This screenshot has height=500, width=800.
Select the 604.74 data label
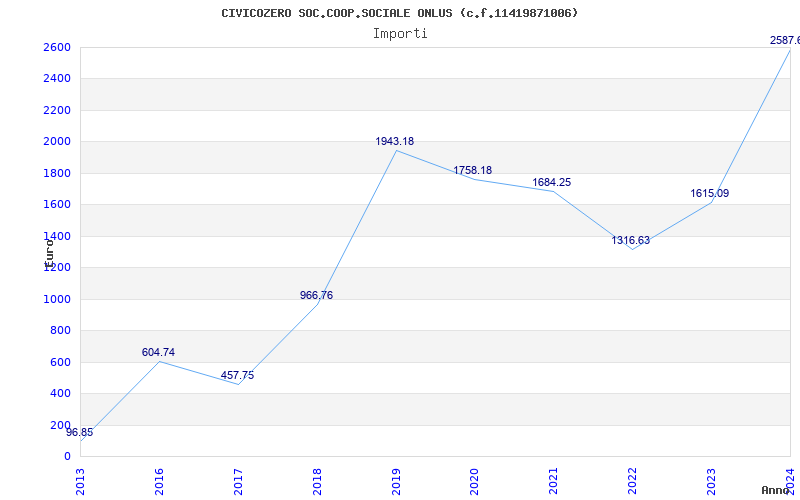tap(158, 352)
